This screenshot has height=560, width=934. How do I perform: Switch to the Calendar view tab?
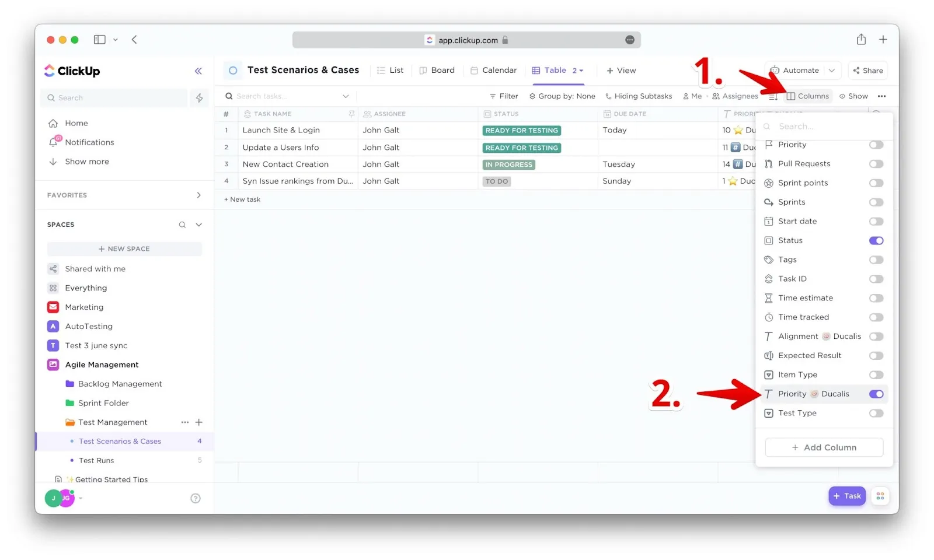pos(493,71)
